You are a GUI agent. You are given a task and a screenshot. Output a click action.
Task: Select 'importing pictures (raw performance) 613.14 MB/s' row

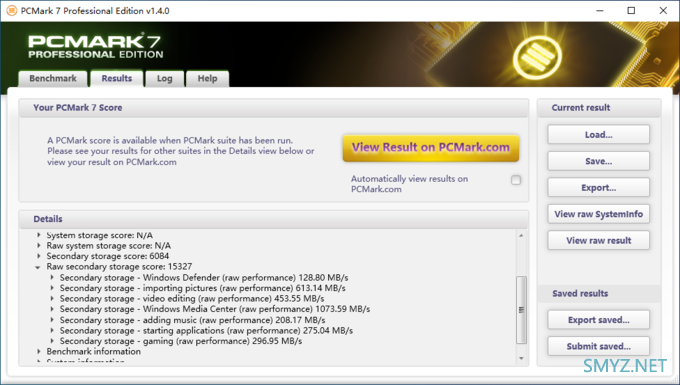click(x=203, y=288)
